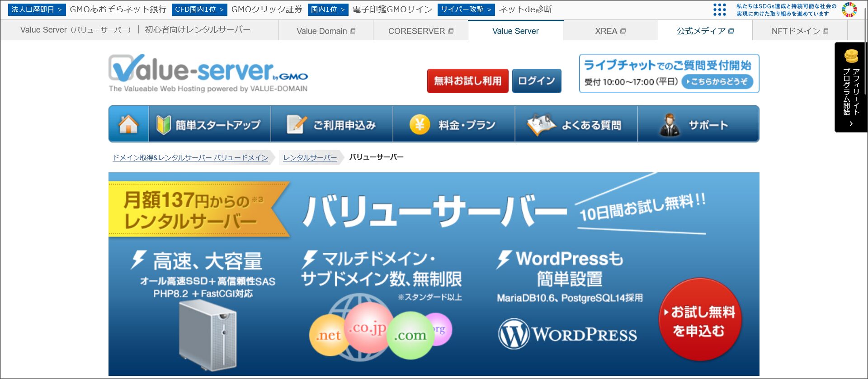The height and width of the screenshot is (379, 868).
Task: Open the 公式メディア tab
Action: pos(705,31)
